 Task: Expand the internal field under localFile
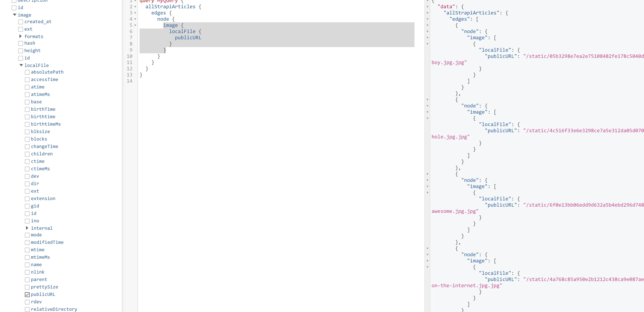[27, 228]
